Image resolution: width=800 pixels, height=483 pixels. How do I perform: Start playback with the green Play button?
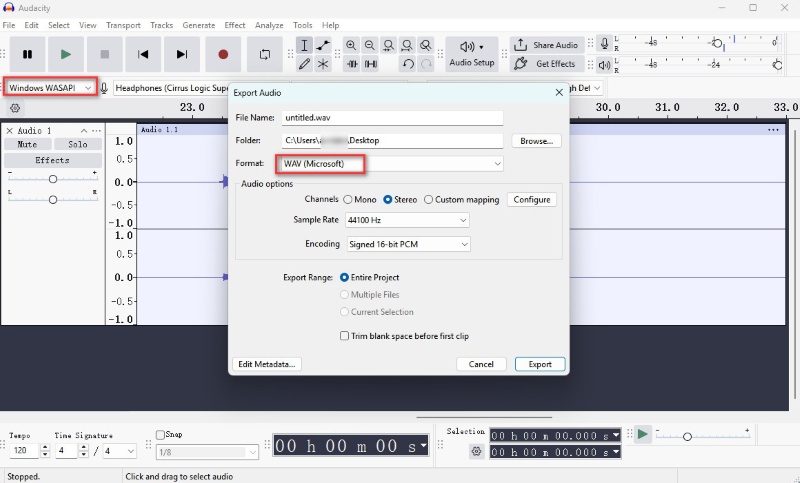point(66,54)
